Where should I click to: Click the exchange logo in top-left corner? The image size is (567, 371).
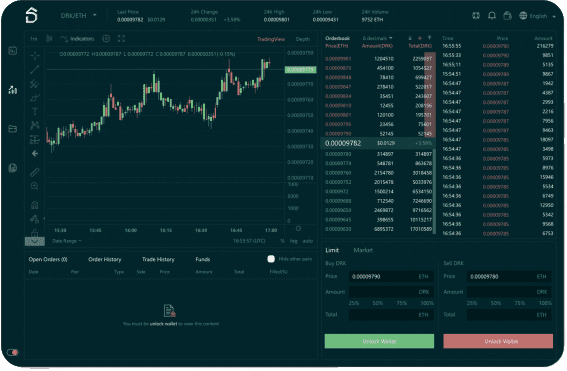[31, 16]
